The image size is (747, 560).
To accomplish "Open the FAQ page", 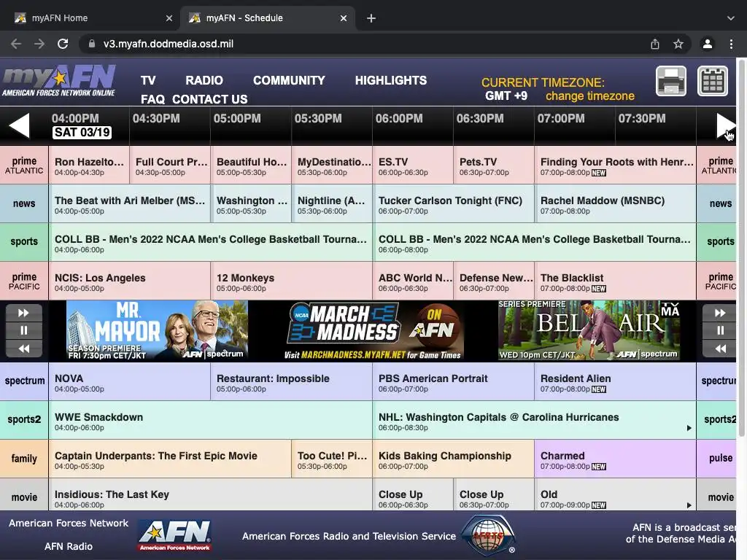I will (x=152, y=99).
